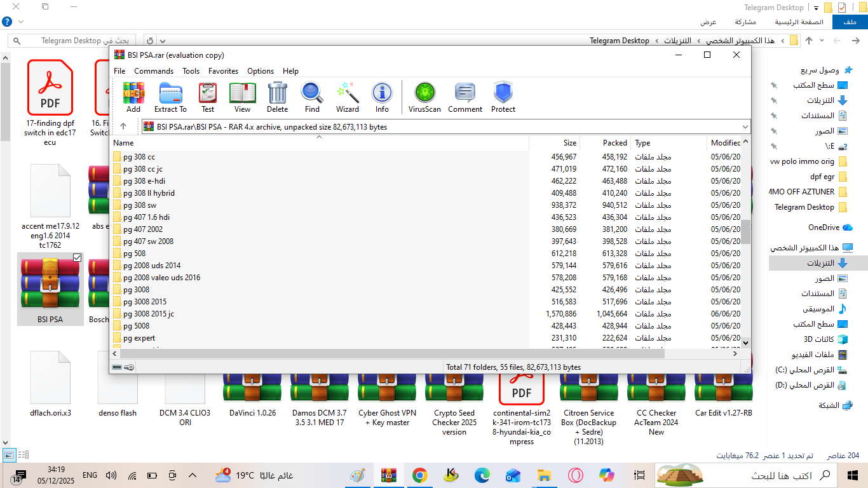The height and width of the screenshot is (488, 868).
Task: Open Google Chrome from the taskbar
Action: 419,475
